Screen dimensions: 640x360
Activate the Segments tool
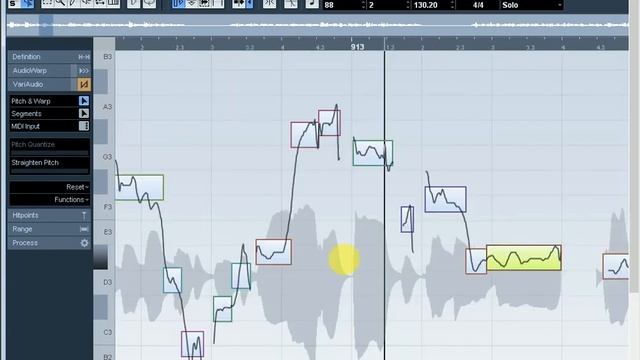click(x=84, y=113)
